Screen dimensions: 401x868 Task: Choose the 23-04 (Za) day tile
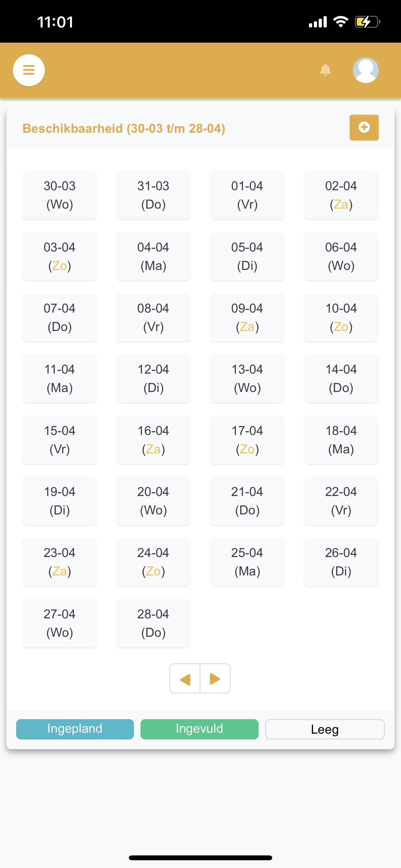pos(60,562)
